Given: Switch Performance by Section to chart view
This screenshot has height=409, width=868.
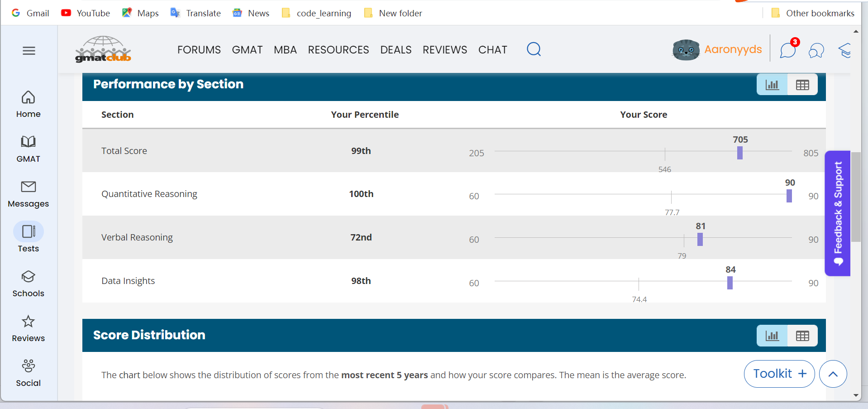Looking at the screenshot, I should (x=772, y=85).
